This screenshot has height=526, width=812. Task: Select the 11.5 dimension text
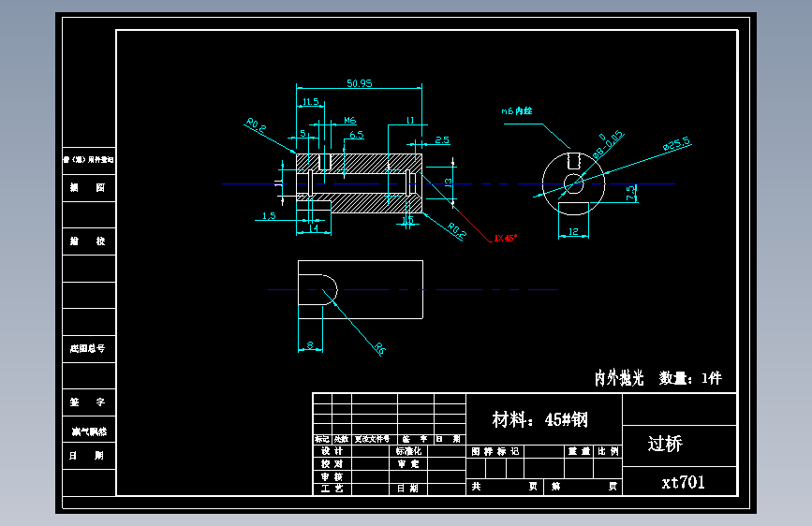click(x=311, y=101)
